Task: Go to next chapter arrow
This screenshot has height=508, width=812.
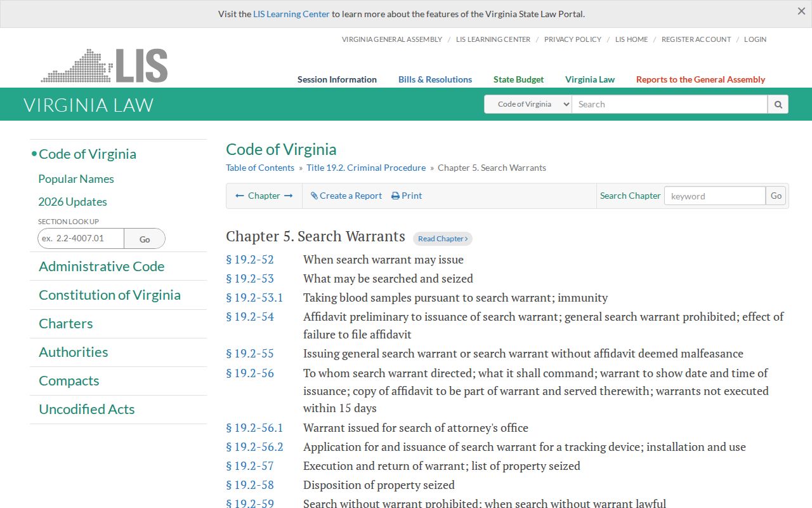Action: pos(288,196)
